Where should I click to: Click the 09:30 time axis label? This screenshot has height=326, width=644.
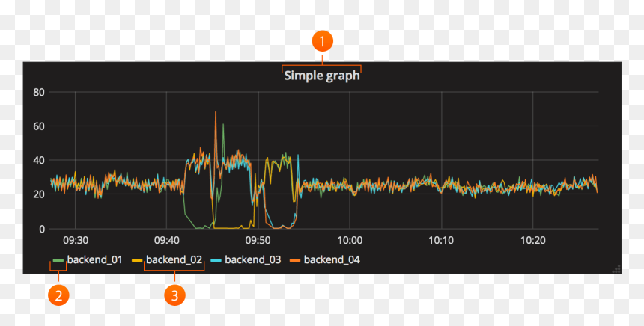click(x=76, y=240)
